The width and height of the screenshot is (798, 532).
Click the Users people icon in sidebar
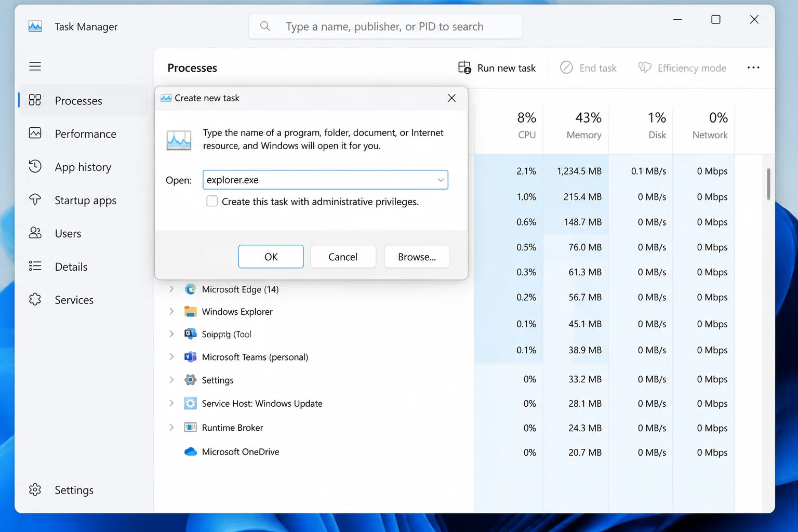tap(35, 233)
